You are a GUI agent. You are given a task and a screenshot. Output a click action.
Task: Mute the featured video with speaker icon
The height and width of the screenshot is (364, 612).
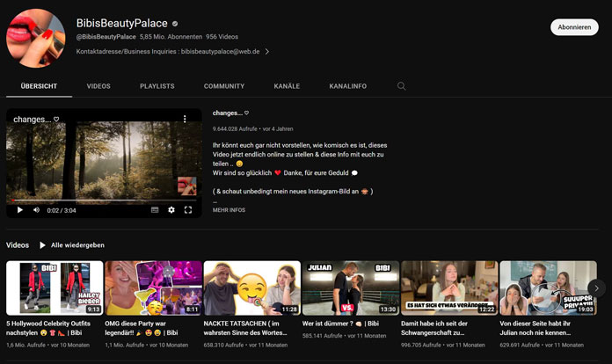point(36,210)
